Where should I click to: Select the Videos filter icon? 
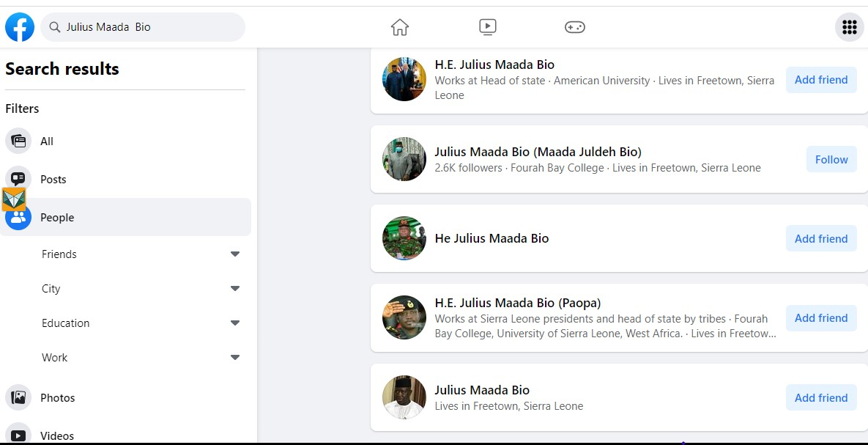tap(18, 435)
